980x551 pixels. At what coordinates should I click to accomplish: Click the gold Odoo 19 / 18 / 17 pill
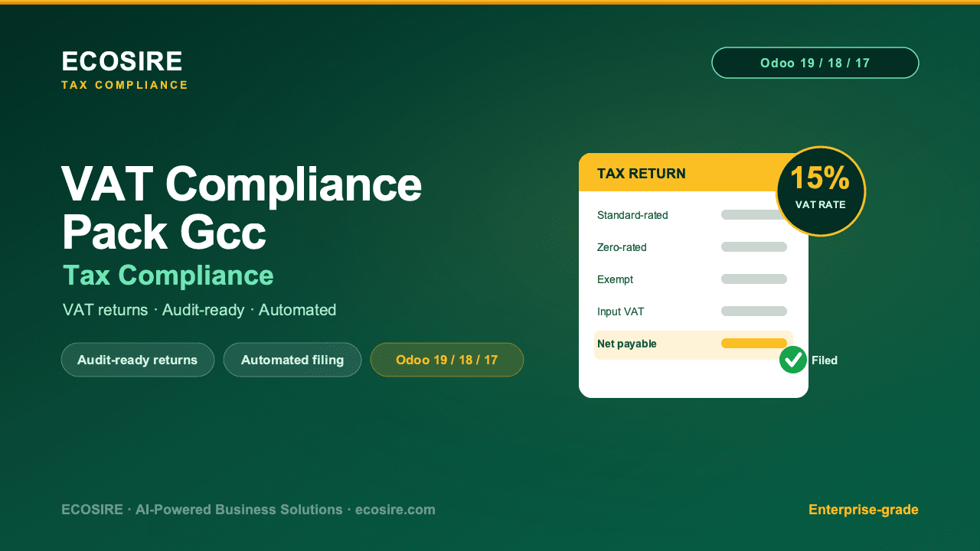pyautogui.click(x=447, y=360)
